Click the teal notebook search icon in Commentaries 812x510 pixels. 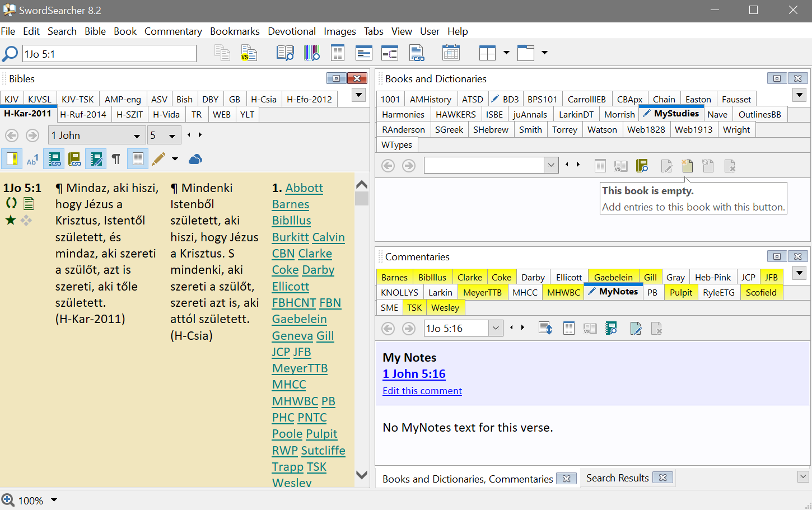(611, 329)
